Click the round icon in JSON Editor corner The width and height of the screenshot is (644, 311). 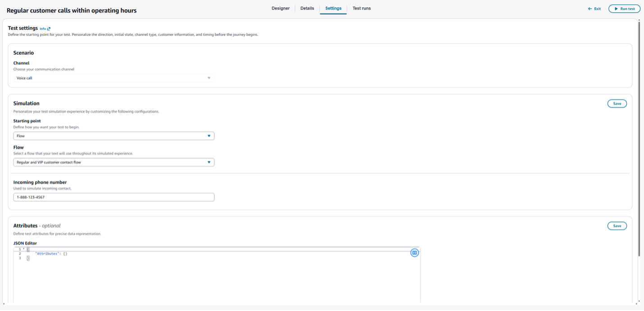point(414,253)
